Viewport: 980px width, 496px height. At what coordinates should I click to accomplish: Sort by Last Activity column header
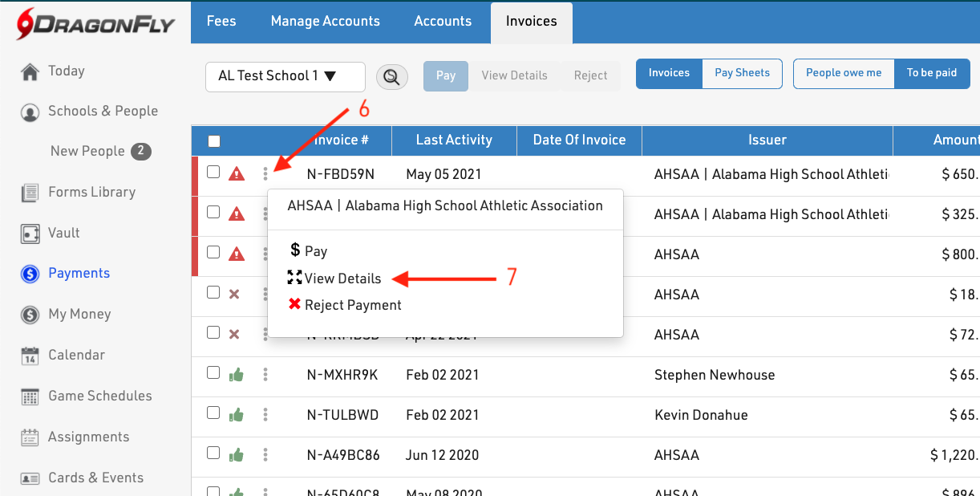pyautogui.click(x=454, y=140)
